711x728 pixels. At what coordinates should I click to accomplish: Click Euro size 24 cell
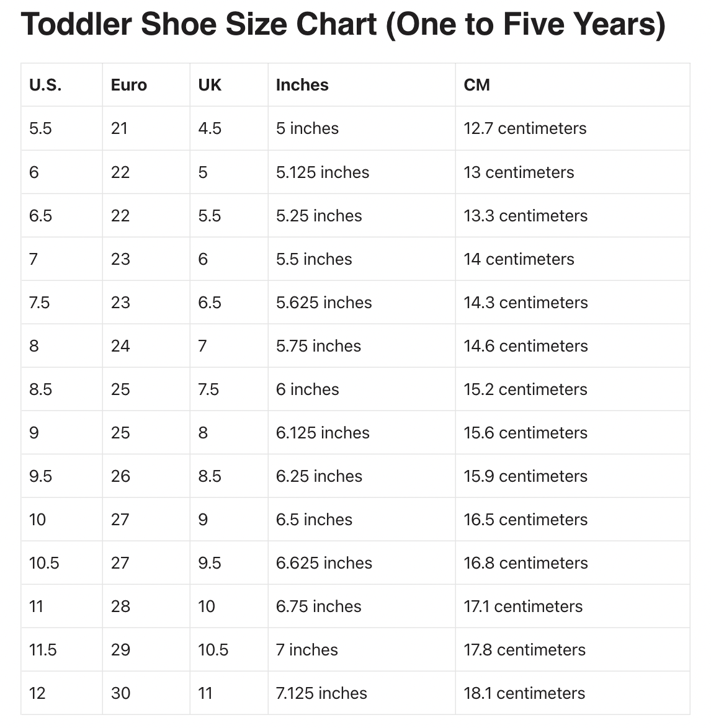(x=146, y=346)
